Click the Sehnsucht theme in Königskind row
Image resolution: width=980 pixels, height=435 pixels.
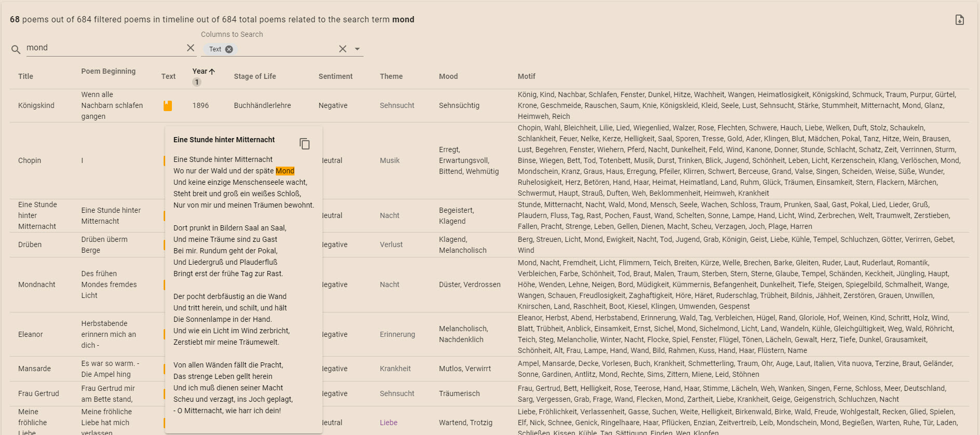point(397,105)
